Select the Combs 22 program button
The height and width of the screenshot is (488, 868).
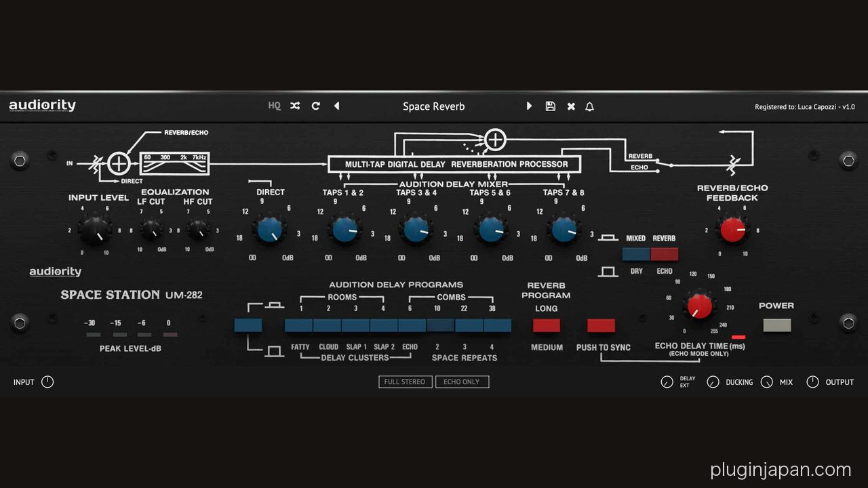(x=469, y=325)
